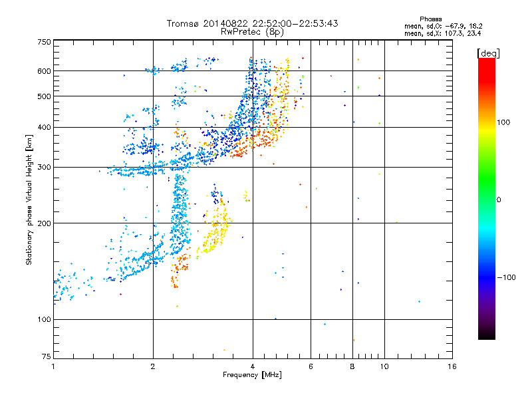The width and height of the screenshot is (532, 399).
Task: Click the 'mean, sd,X: 107.3, 23.4' statistic
Action: [442, 34]
